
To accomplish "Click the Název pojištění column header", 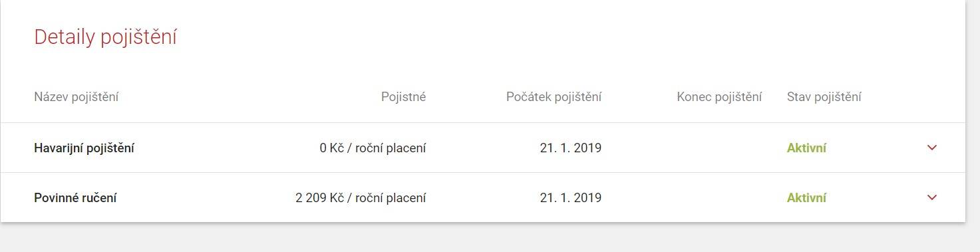I will 76,97.
